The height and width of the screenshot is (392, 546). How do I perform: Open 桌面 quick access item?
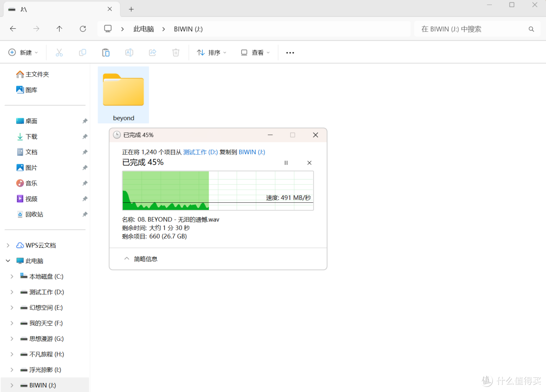point(27,121)
